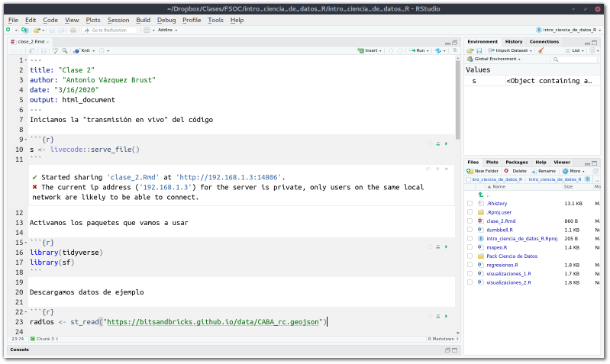The height and width of the screenshot is (364, 610).
Task: Switch to the Viewer tab
Action: (x=562, y=163)
